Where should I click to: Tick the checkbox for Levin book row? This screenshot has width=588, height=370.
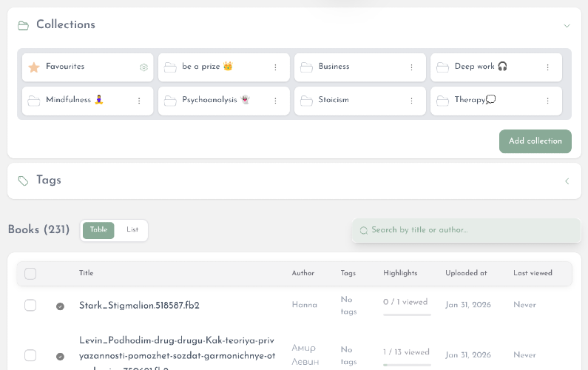tap(30, 355)
